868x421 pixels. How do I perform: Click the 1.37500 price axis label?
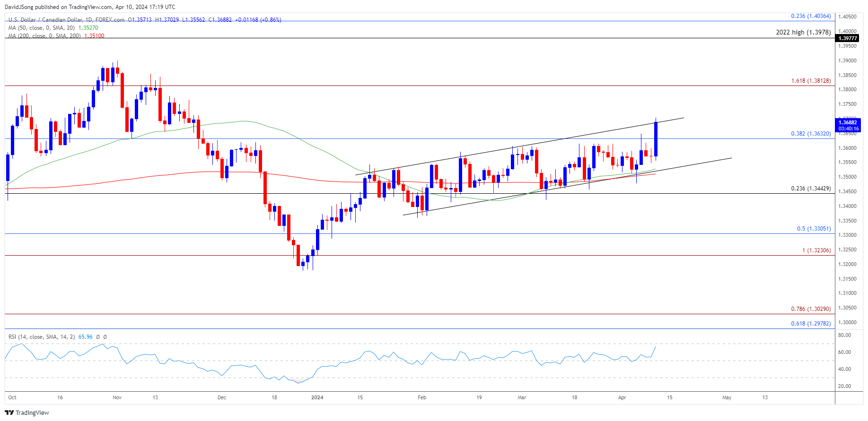pos(847,104)
